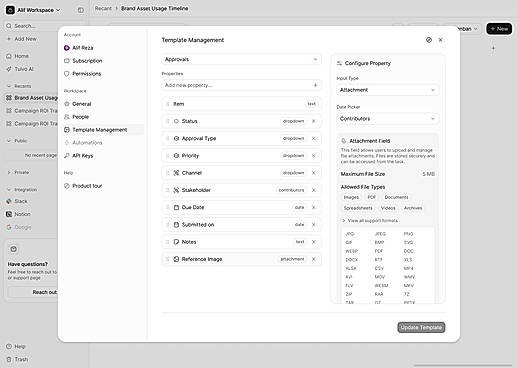The height and width of the screenshot is (368, 518).
Task: Click the Images file type chip
Action: tap(351, 197)
